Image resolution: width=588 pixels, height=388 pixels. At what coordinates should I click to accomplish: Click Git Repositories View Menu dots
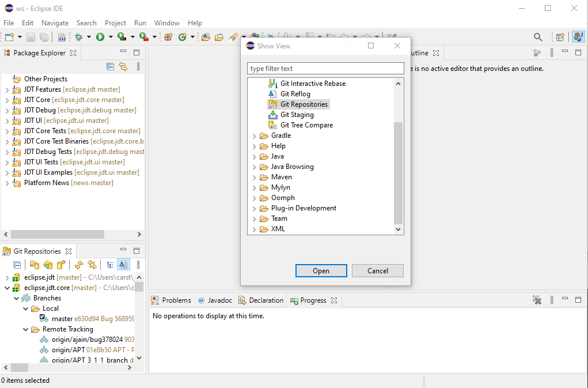point(138,265)
